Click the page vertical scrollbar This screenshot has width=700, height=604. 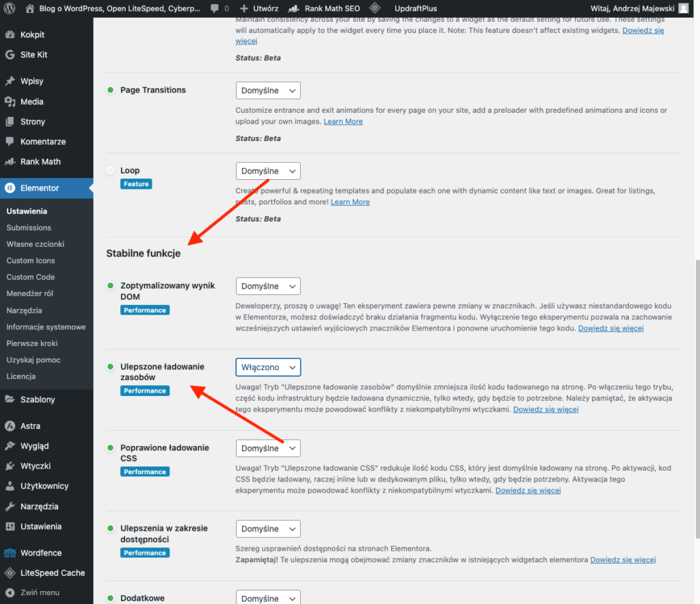(697, 398)
